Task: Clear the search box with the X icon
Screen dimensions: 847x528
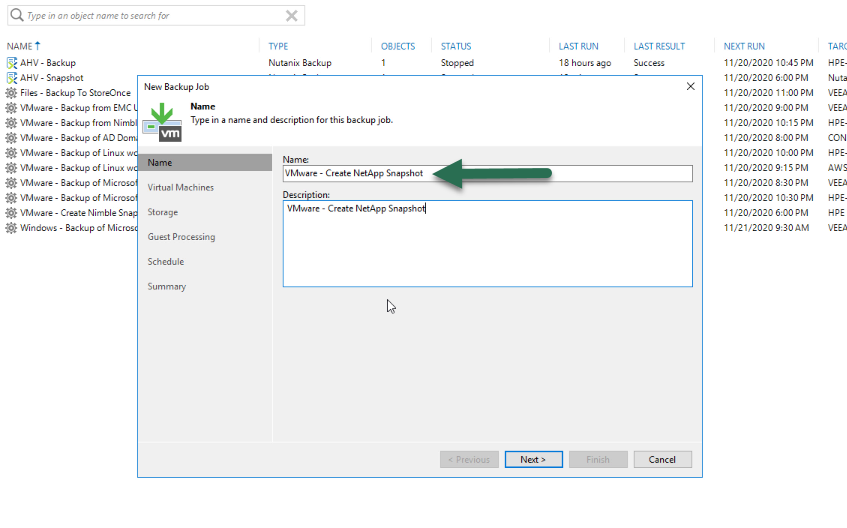Action: [x=292, y=16]
